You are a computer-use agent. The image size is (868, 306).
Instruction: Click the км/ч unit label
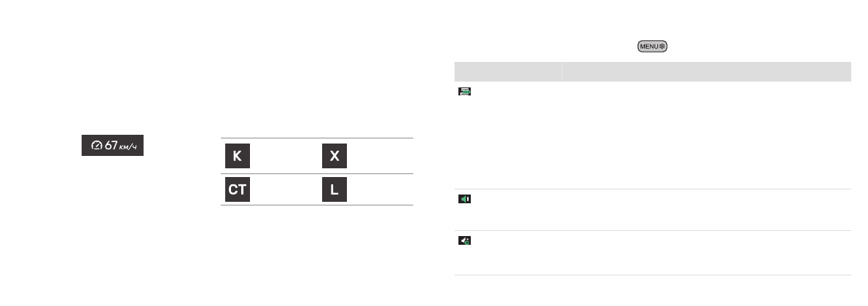click(128, 147)
